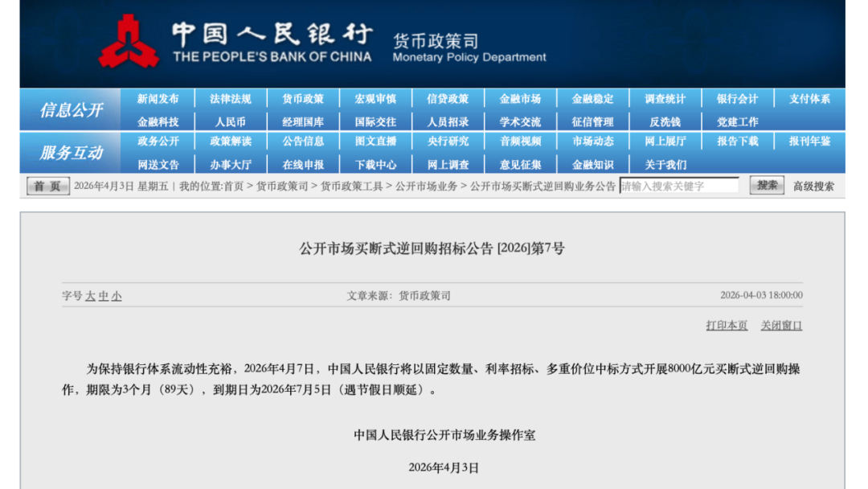Go to 音频视频 page
The width and height of the screenshot is (868, 489).
point(520,142)
